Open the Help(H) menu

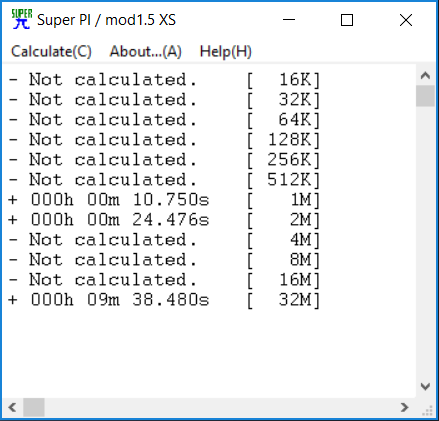pos(226,52)
